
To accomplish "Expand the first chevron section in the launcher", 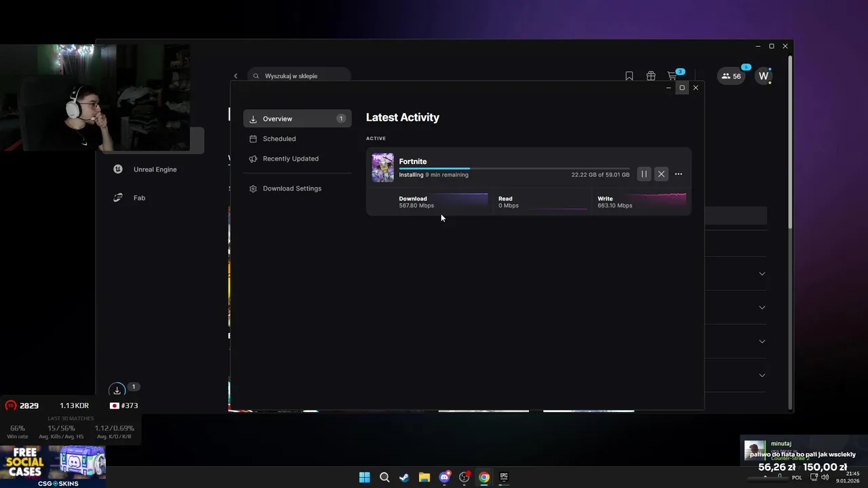I will pyautogui.click(x=762, y=274).
